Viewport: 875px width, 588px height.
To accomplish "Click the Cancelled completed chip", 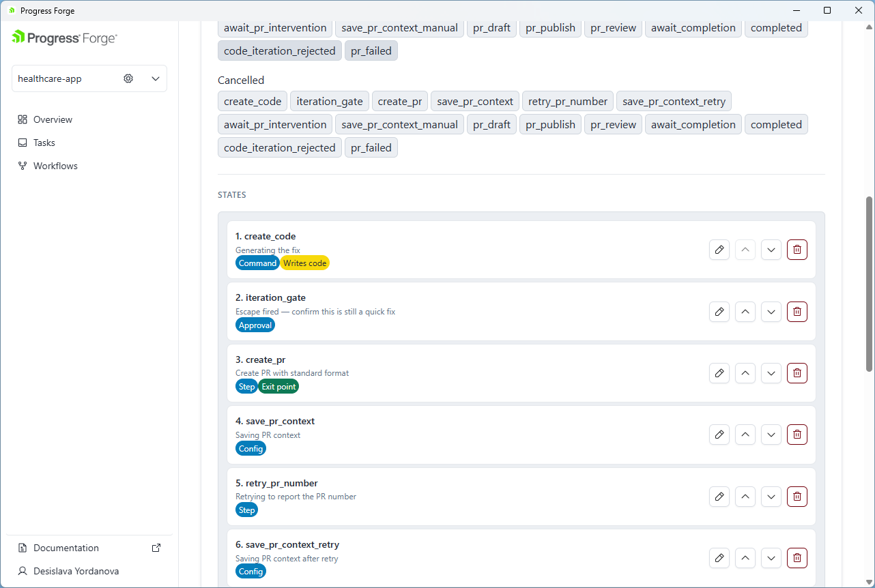I will (776, 125).
